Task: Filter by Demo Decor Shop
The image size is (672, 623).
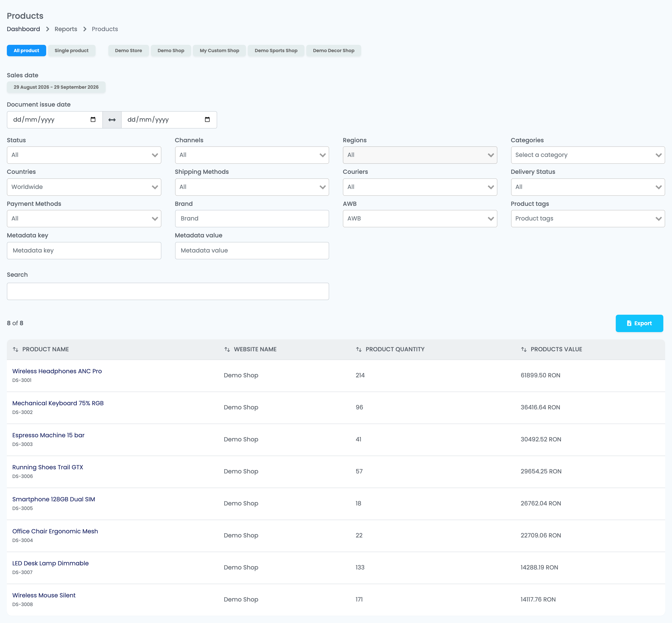Action: pos(333,51)
